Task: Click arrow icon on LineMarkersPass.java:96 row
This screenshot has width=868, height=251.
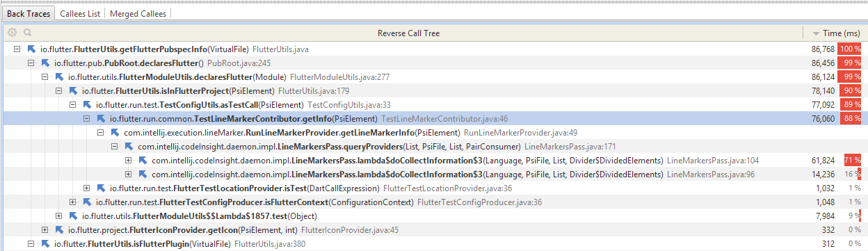Action: 143,175
